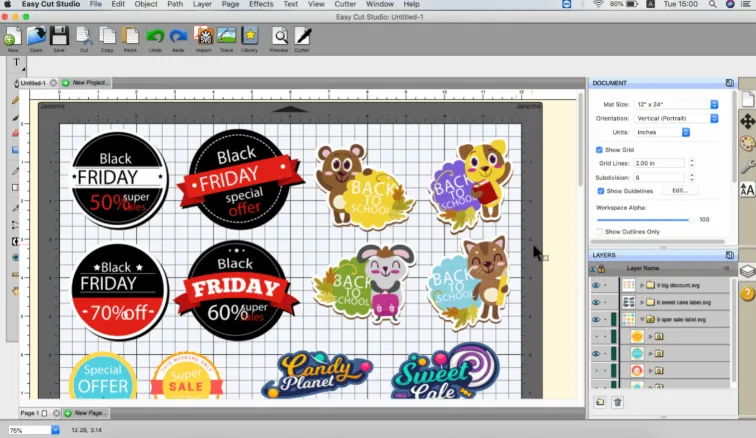This screenshot has height=438, width=756.
Task: Click the blue Redo arrow icon
Action: [x=178, y=37]
